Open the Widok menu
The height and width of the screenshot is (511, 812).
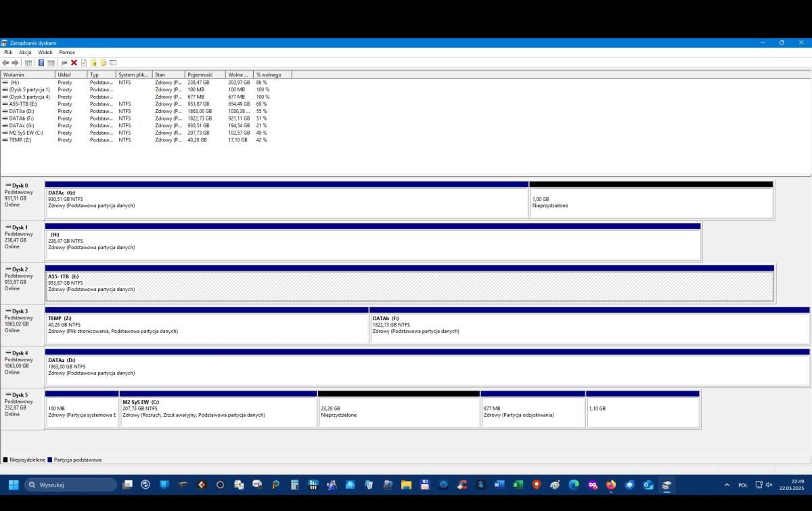(45, 52)
